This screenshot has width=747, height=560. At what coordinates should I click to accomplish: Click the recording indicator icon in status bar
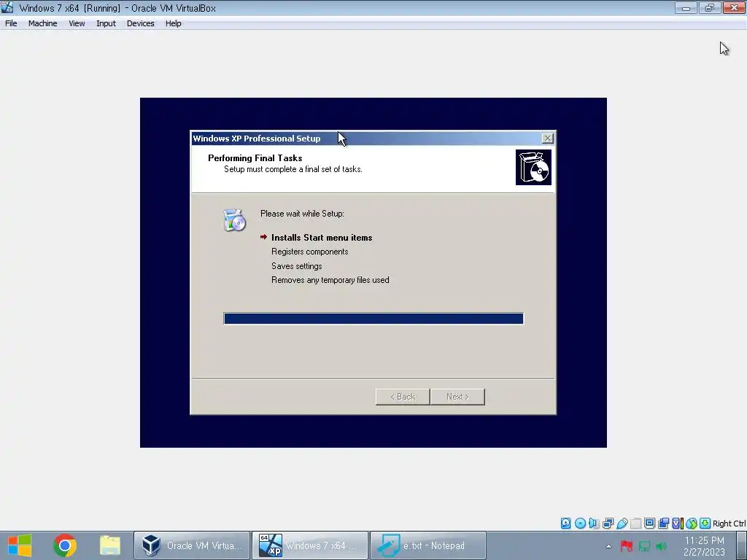(663, 524)
